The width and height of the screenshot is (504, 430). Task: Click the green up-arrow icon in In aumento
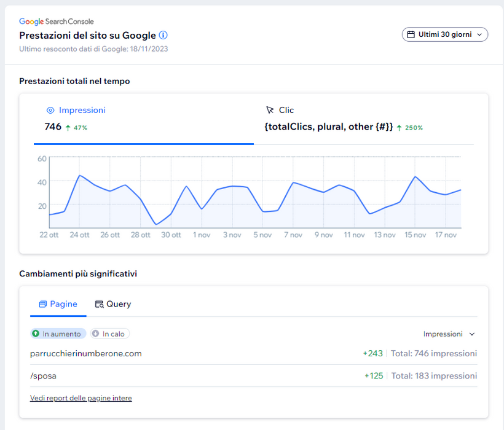click(x=36, y=334)
